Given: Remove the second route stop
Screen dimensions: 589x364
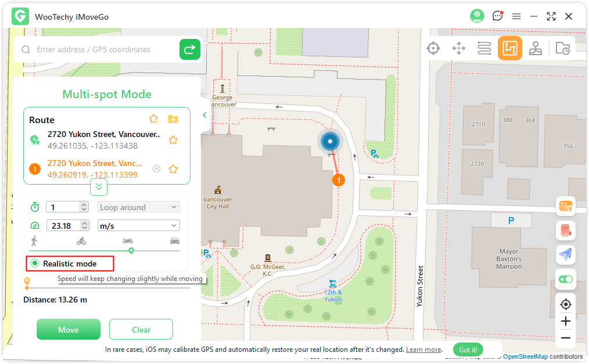Looking at the screenshot, I should point(156,169).
